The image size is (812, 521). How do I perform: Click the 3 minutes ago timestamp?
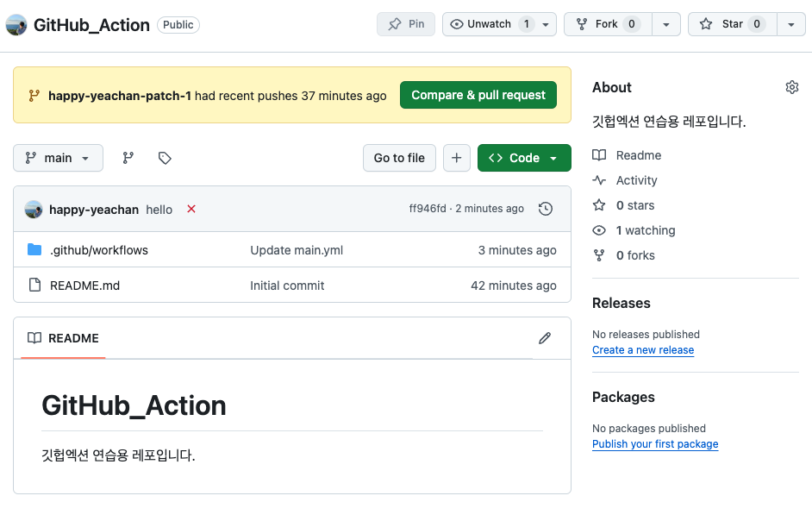click(517, 250)
